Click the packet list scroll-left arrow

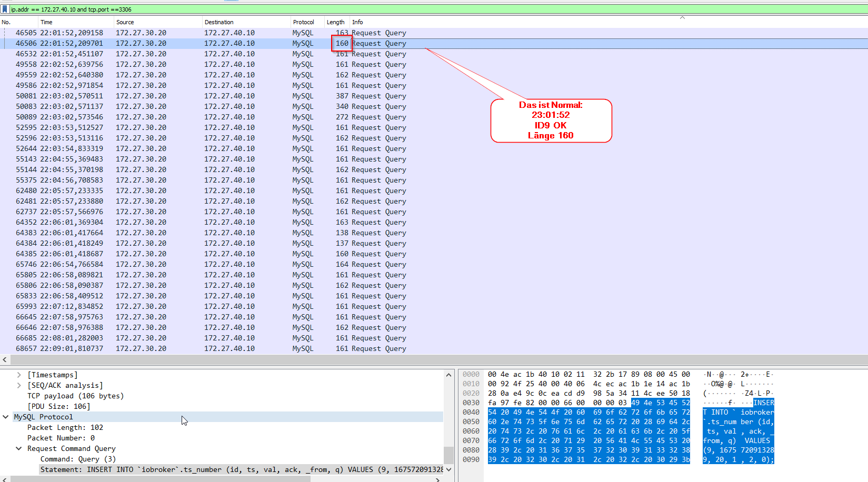[x=5, y=359]
